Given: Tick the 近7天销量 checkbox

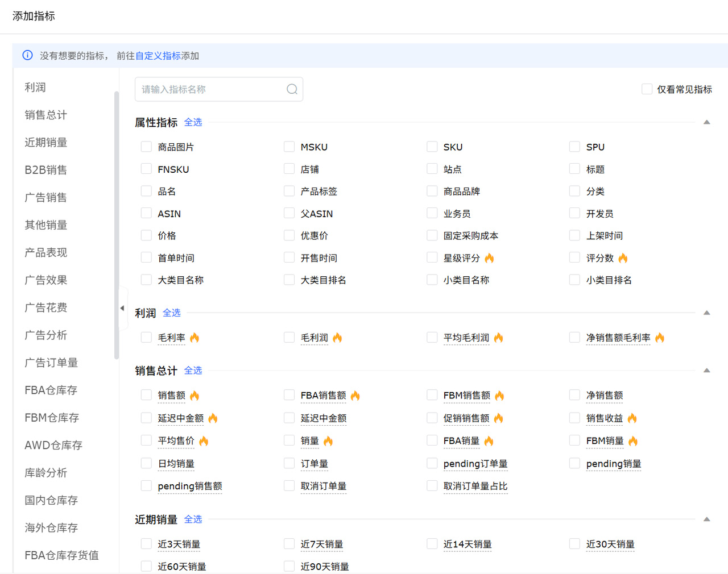Looking at the screenshot, I should click(x=289, y=544).
